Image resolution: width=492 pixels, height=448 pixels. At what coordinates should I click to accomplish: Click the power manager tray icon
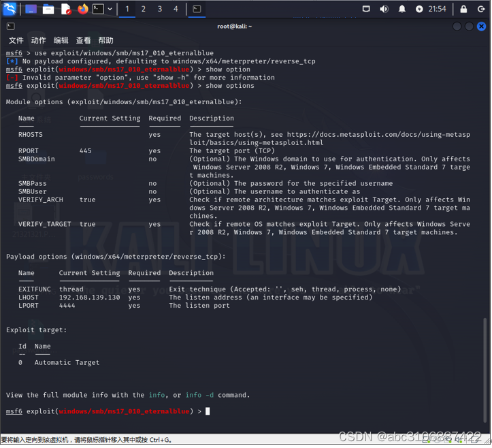(419, 9)
